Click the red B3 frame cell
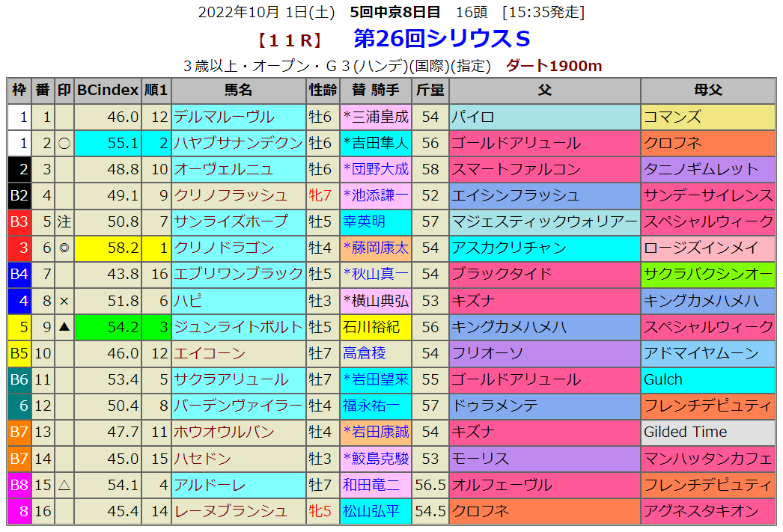 coord(19,221)
